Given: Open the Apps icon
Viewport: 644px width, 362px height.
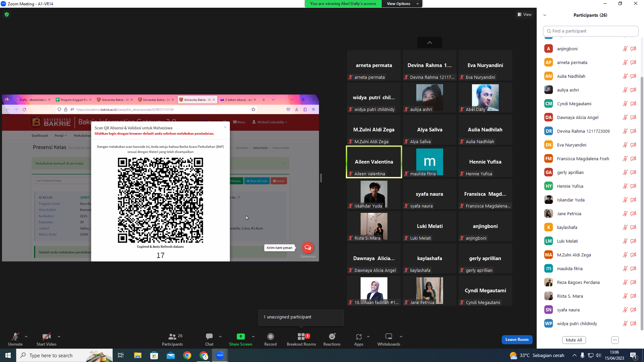Looking at the screenshot, I should click(x=359, y=337).
